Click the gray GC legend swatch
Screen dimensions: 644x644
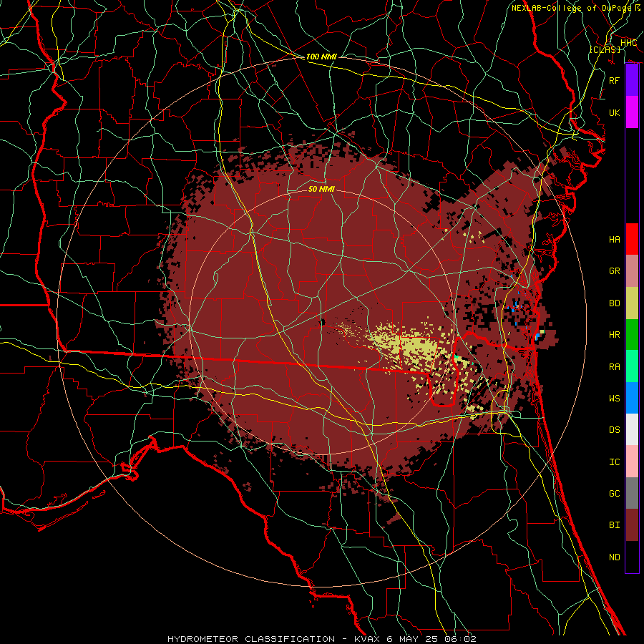click(632, 493)
